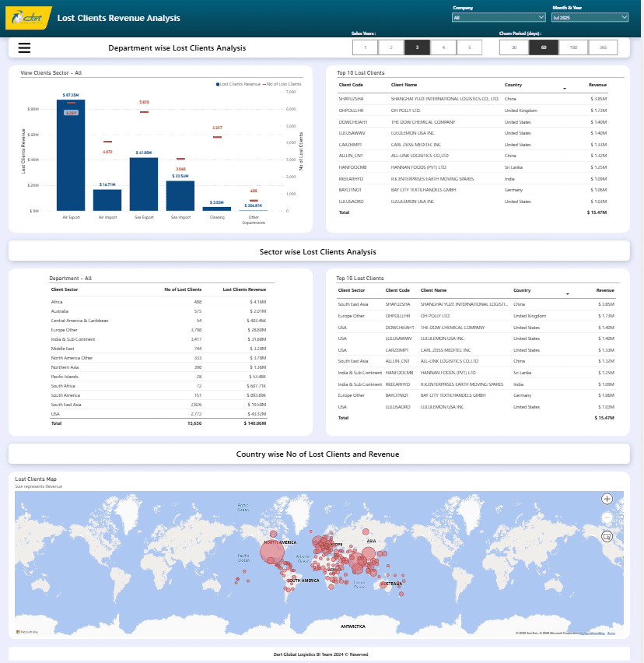This screenshot has width=644, height=663.
Task: Select Sales Years option 2
Action: (391, 47)
